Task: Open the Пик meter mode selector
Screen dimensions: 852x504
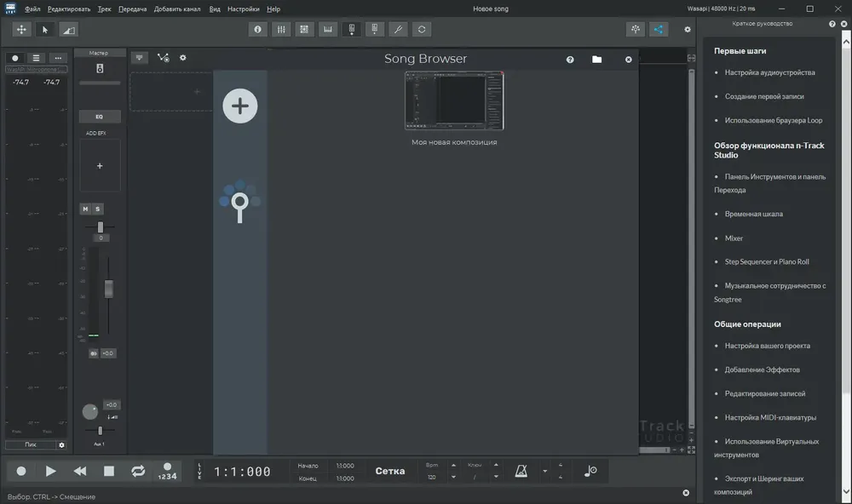Action: tap(31, 444)
